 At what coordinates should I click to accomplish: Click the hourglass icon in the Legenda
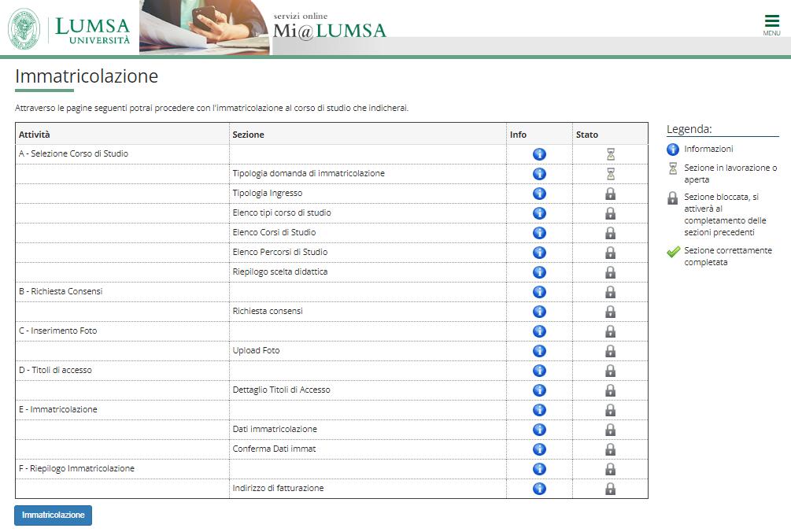coord(673,168)
